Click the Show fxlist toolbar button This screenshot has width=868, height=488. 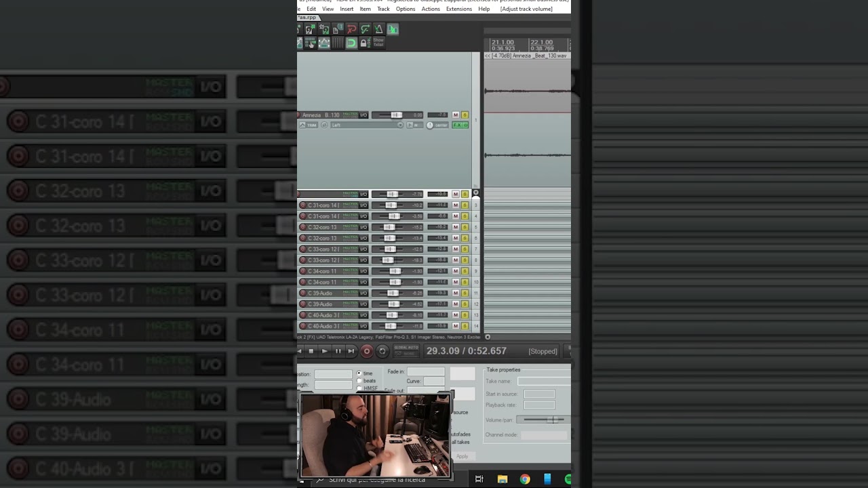[x=378, y=43]
